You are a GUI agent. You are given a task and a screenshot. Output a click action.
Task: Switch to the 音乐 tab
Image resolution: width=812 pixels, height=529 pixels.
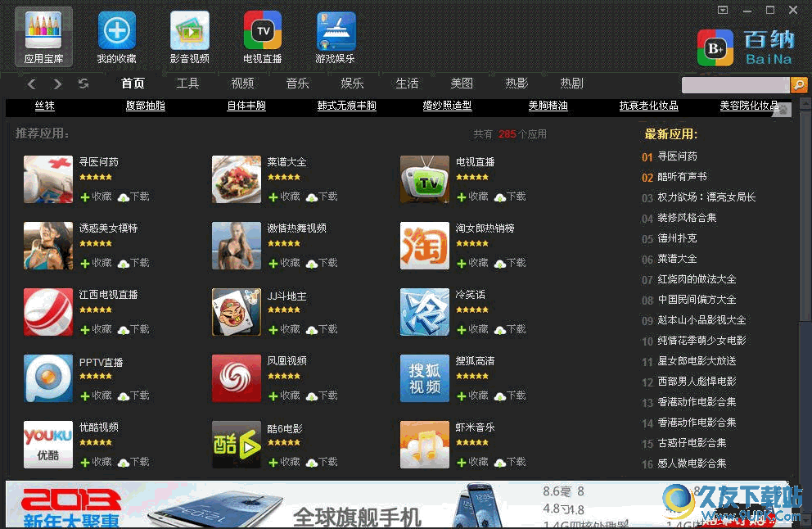click(297, 84)
